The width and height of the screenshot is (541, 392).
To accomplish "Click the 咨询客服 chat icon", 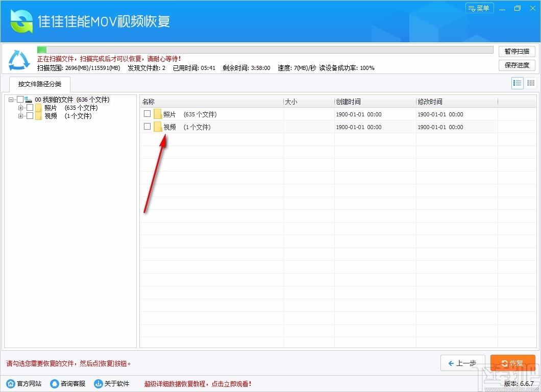I will 55,384.
